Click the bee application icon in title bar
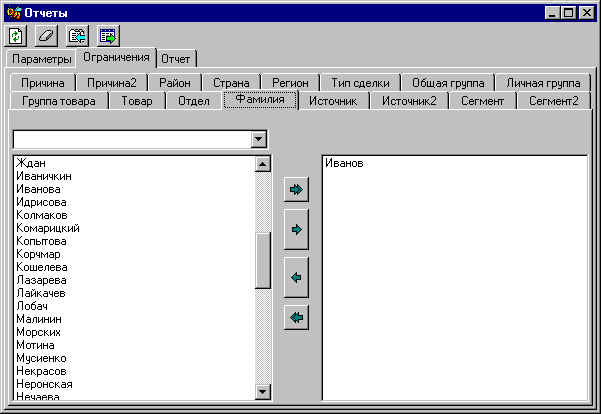The image size is (601, 414). point(14,13)
